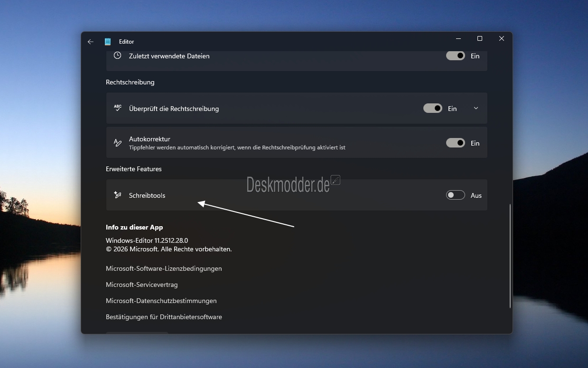Screen dimensions: 588x368
Task: Open the Microsoft-Servicevertrag link
Action: [x=141, y=285]
